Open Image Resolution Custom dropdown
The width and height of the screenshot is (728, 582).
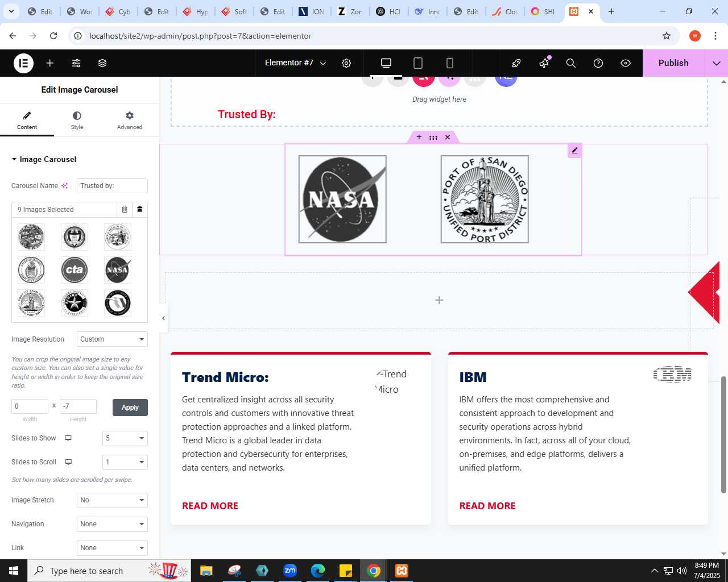112,339
